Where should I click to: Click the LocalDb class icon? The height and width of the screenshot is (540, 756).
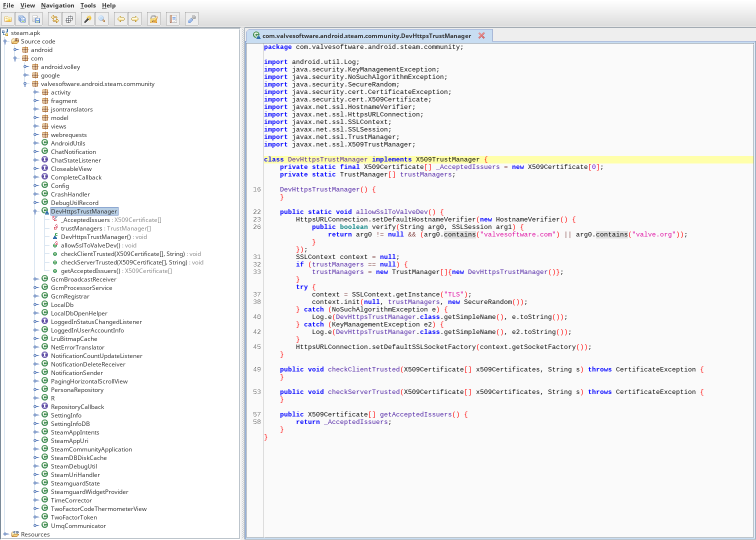point(45,305)
